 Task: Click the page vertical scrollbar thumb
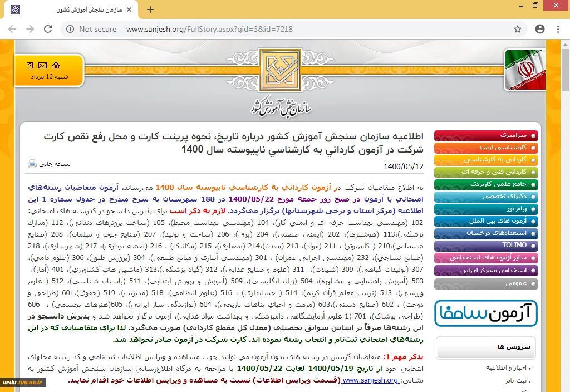pos(565,70)
